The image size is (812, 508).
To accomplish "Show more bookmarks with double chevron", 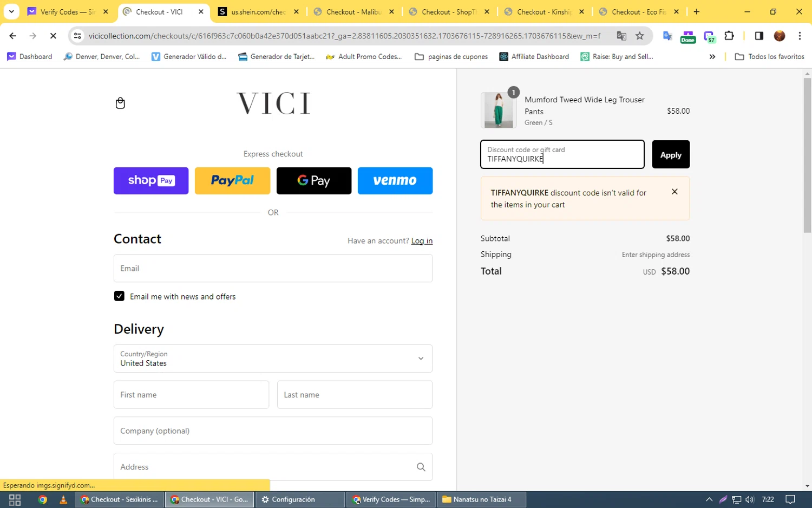I will [x=712, y=56].
